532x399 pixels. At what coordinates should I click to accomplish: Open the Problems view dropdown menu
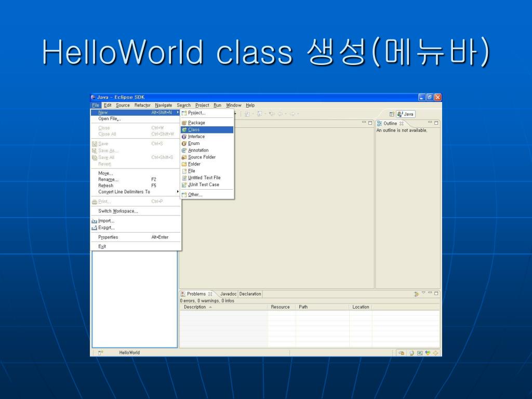coord(423,293)
